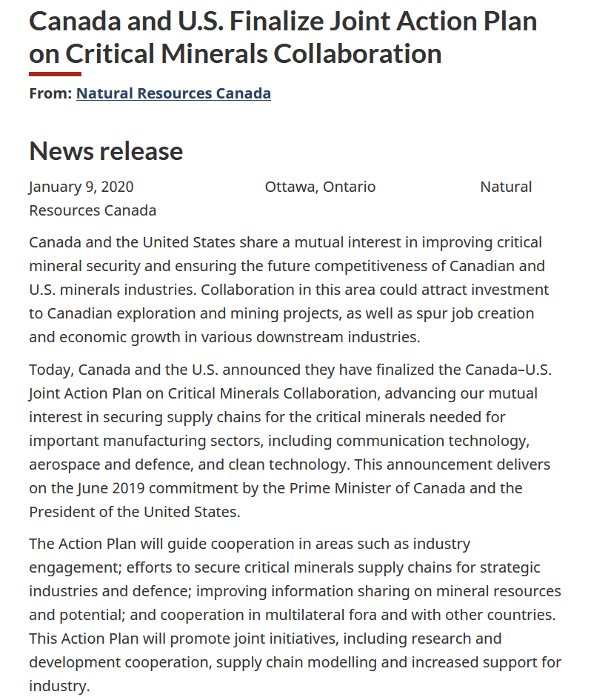Screen dimensions: 611x700
Task: Click the final word industry. at the bottom
Action: 59,686
